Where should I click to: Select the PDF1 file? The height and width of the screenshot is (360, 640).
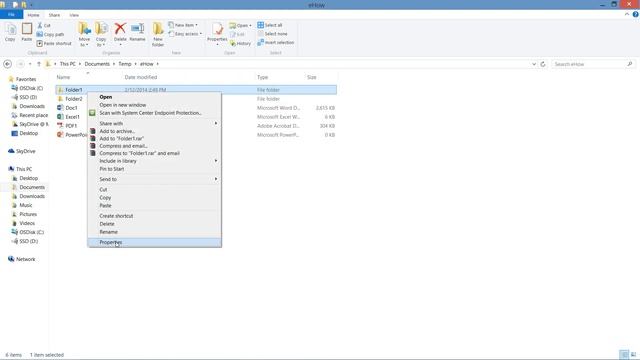point(71,126)
